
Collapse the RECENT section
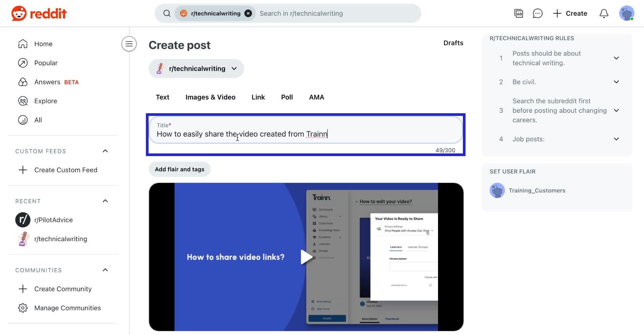105,201
